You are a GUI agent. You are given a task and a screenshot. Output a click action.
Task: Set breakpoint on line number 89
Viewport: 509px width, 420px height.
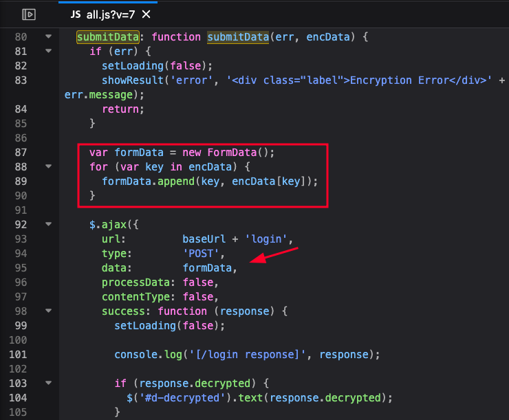coord(21,181)
